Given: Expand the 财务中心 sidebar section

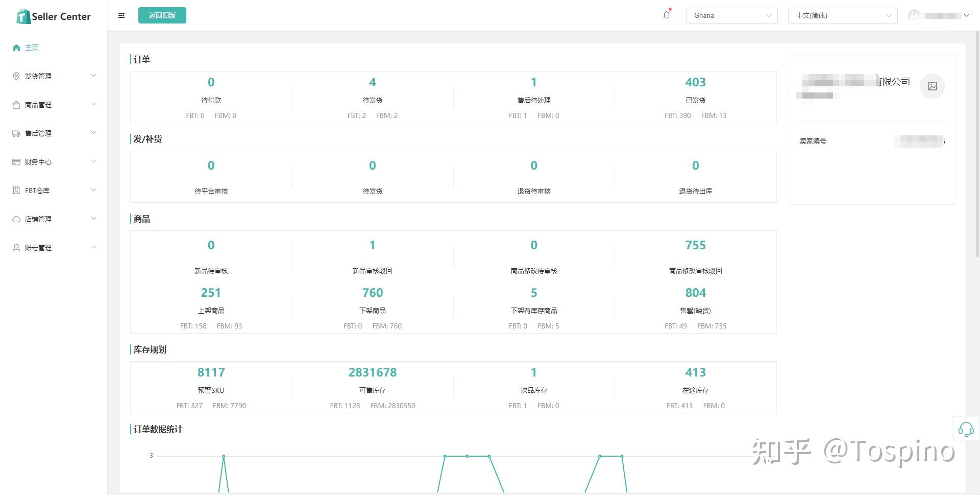Looking at the screenshot, I should tap(54, 162).
